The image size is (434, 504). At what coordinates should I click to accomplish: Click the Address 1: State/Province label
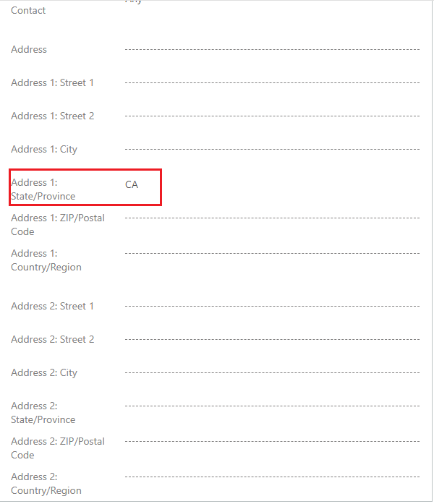coord(43,189)
